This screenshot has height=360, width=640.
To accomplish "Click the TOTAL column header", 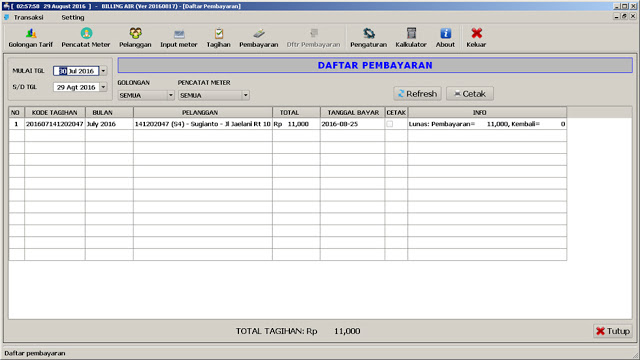I will [296, 113].
